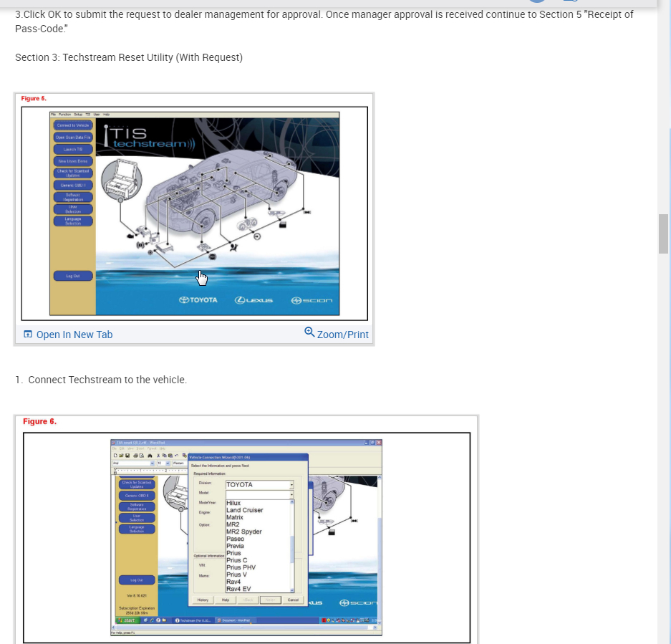Click the new-tab window icon under Figure 5
Screen dimensions: 671x644
pyautogui.click(x=28, y=334)
